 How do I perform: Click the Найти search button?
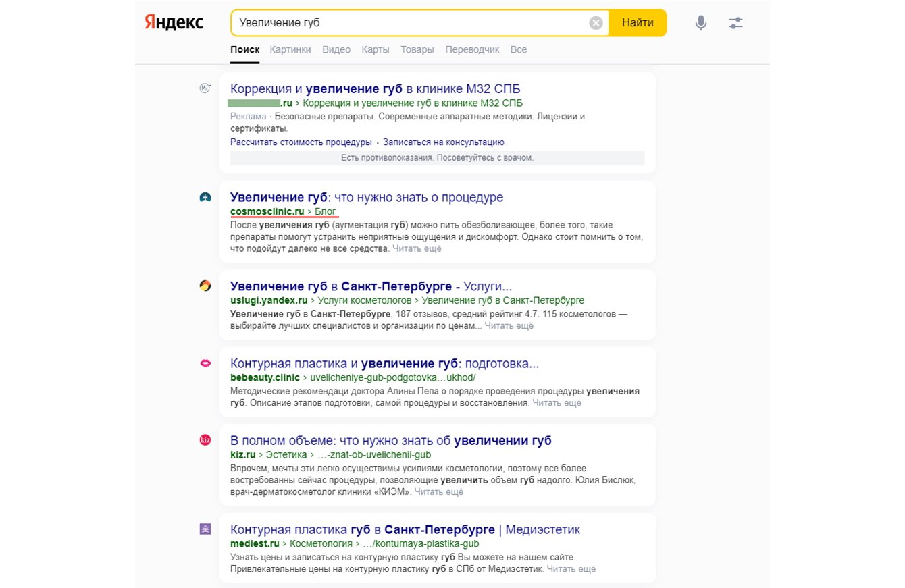coord(638,23)
